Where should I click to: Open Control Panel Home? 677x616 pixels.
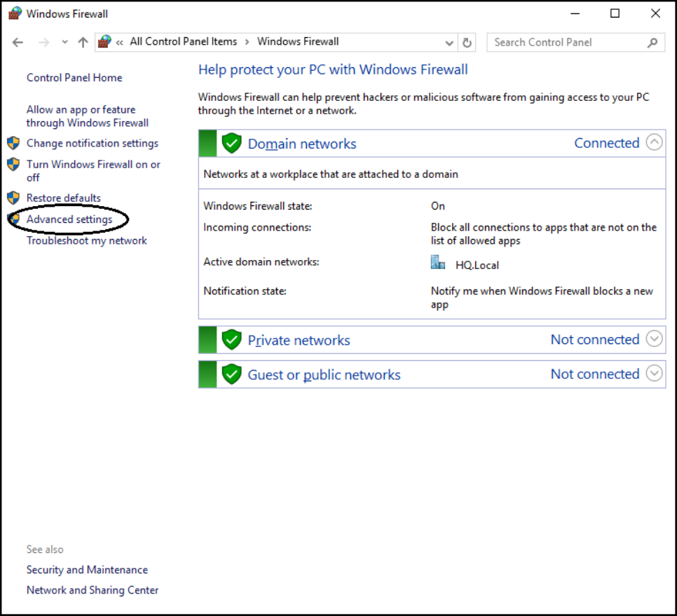[74, 78]
